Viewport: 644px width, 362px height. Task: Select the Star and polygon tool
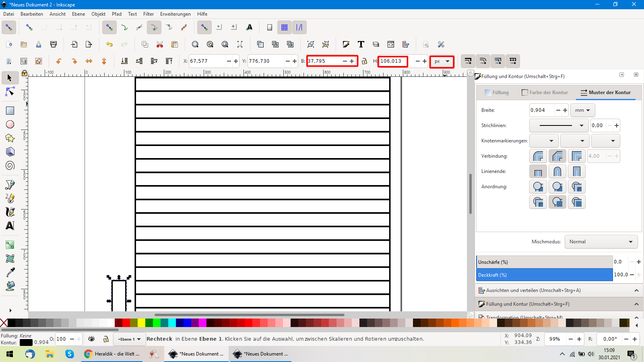10,138
